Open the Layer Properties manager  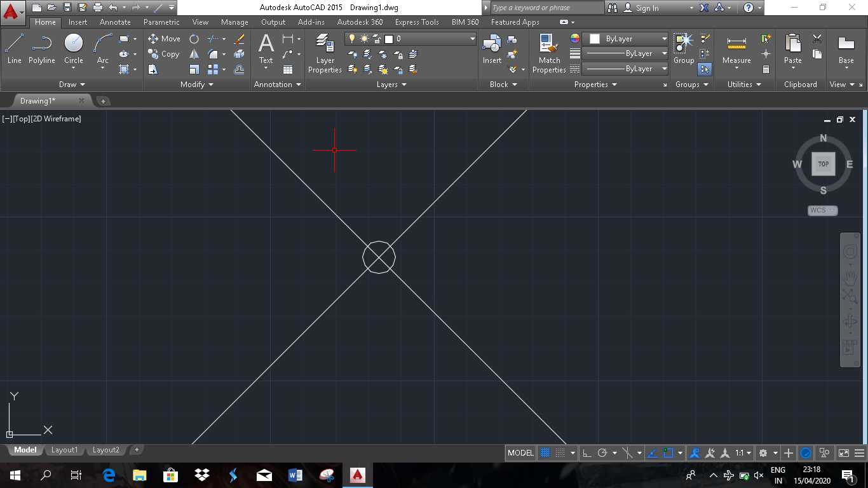[324, 51]
